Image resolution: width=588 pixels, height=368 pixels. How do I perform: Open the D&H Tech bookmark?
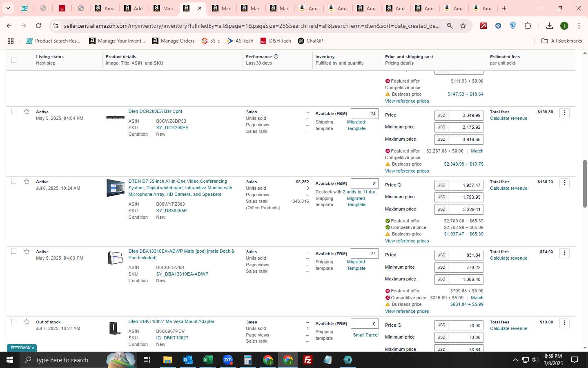(x=276, y=41)
